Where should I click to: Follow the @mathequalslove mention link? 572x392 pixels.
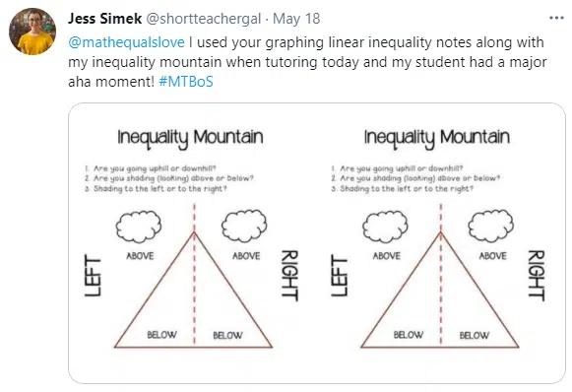127,42
